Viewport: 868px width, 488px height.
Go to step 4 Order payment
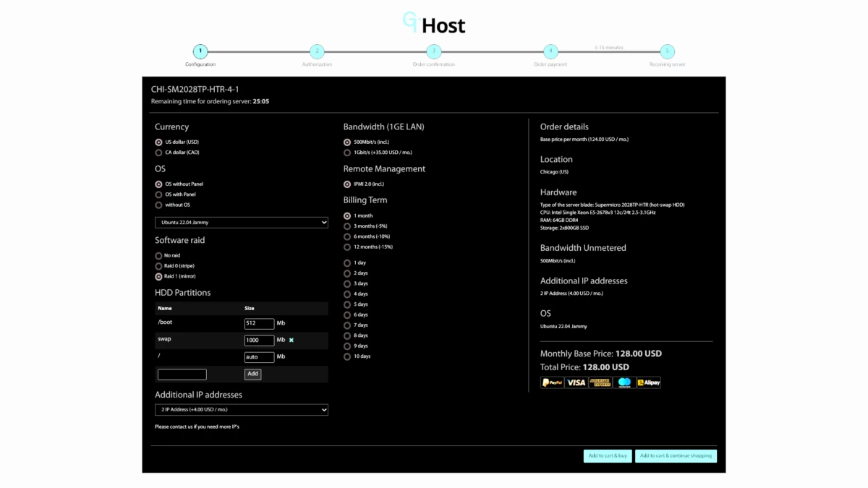550,51
